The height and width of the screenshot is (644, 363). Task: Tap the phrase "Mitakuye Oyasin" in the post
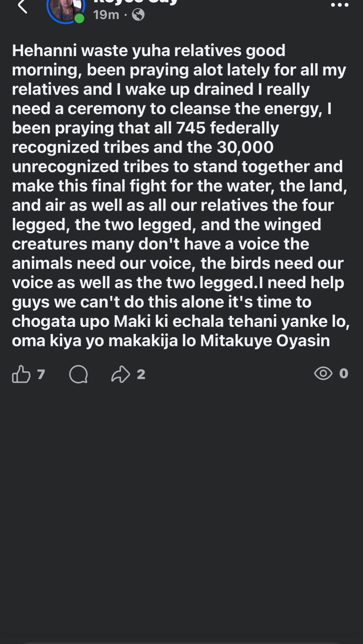click(x=265, y=341)
